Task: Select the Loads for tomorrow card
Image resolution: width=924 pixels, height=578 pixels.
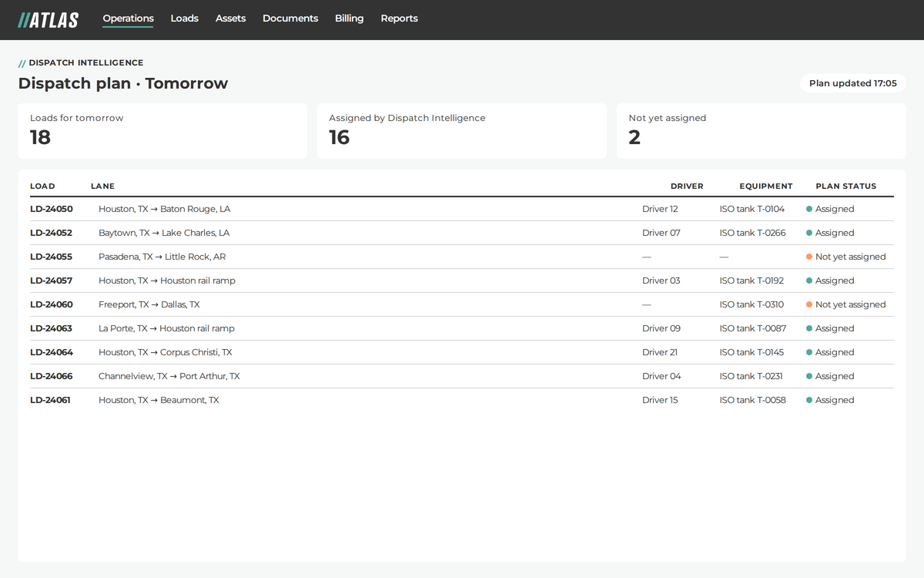Action: point(162,131)
